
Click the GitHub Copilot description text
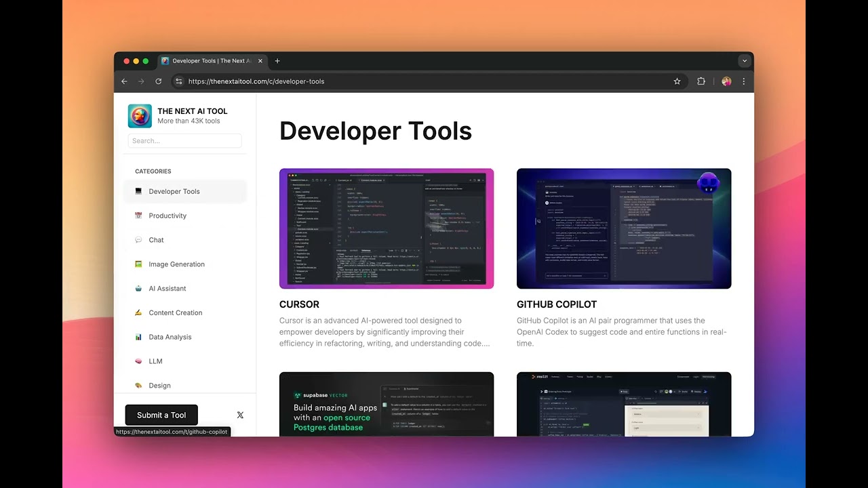click(622, 332)
